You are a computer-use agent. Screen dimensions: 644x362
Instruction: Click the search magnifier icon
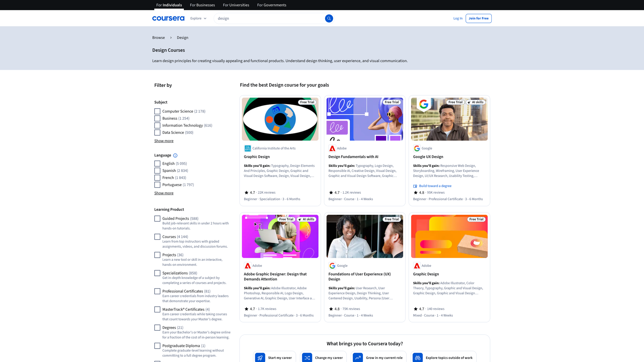[329, 18]
